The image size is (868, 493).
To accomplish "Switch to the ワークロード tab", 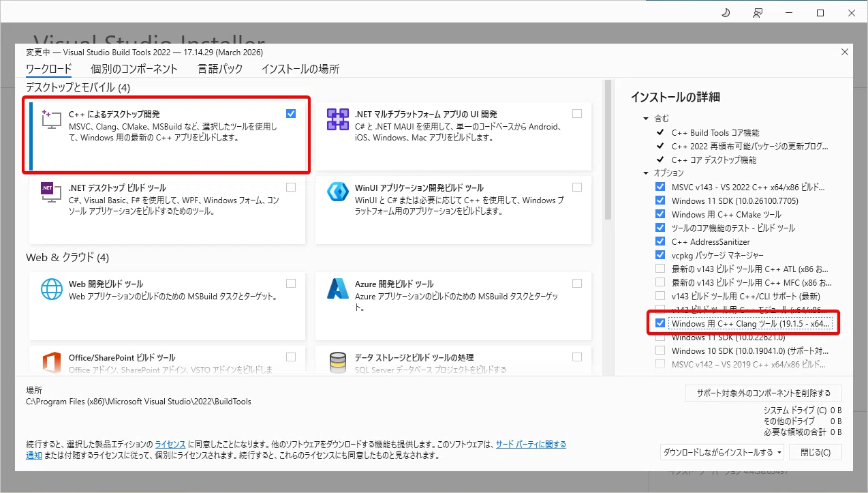I will (x=48, y=69).
